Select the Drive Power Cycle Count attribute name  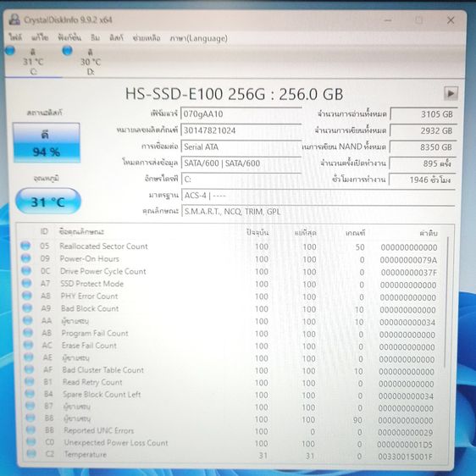tap(103, 271)
